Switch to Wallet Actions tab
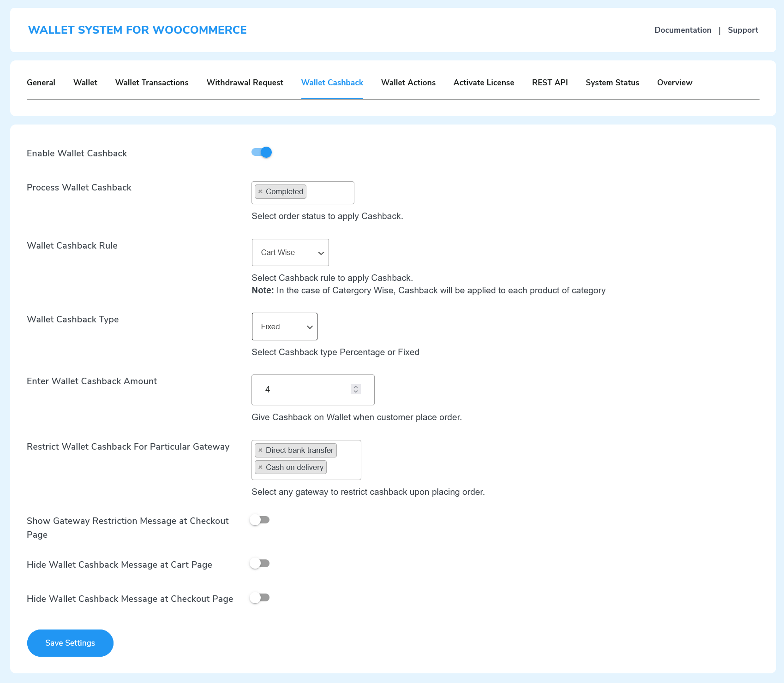 coord(408,83)
